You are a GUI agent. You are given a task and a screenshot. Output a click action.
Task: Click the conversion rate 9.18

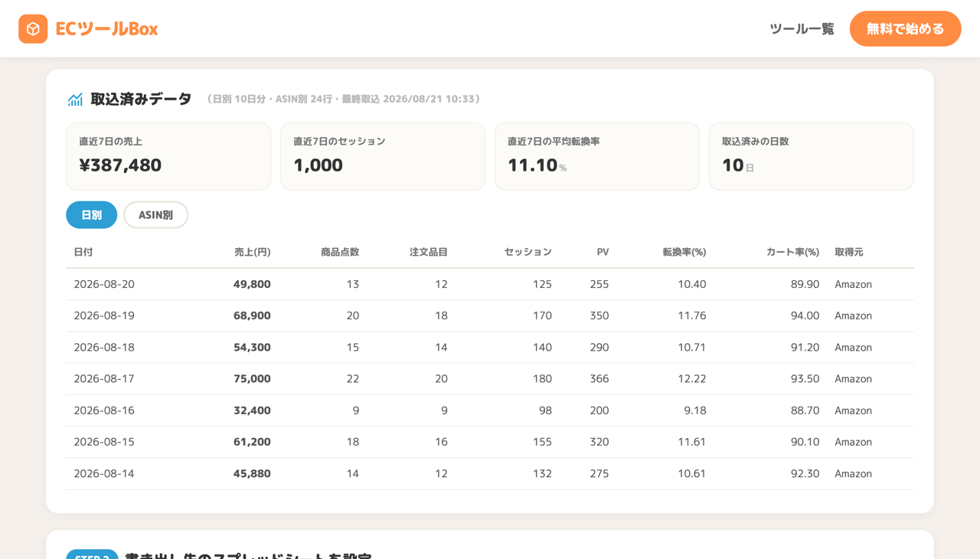[695, 410]
